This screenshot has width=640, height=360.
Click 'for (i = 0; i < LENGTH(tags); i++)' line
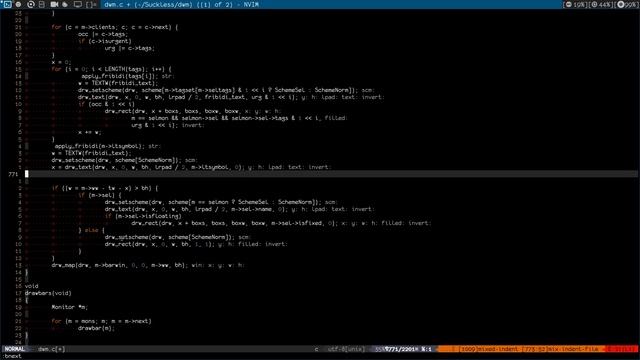pos(111,69)
